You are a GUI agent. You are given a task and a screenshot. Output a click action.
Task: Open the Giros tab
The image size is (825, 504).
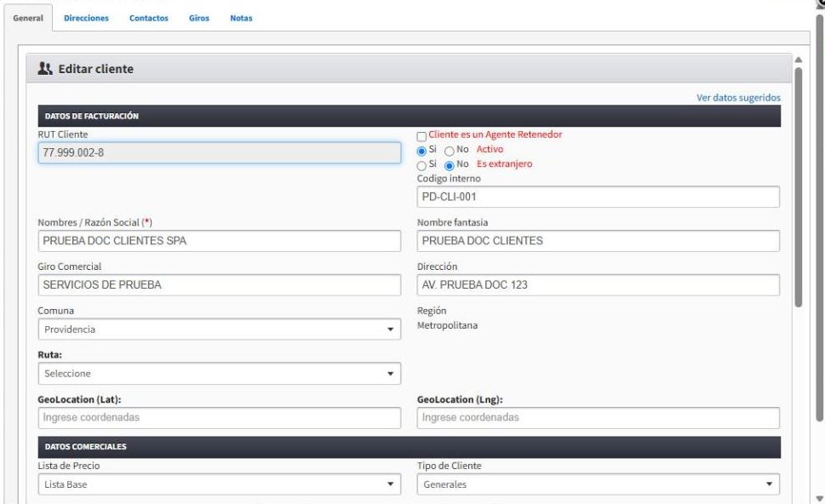[199, 18]
